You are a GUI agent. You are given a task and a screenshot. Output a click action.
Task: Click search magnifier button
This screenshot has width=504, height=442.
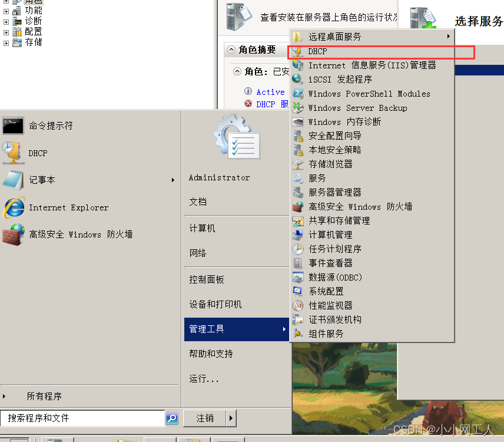point(172,418)
